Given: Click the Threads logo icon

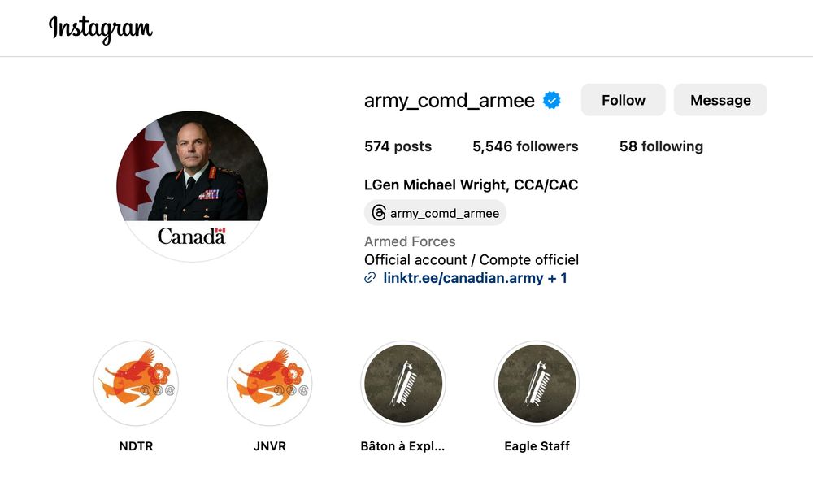Looking at the screenshot, I should pyautogui.click(x=379, y=213).
